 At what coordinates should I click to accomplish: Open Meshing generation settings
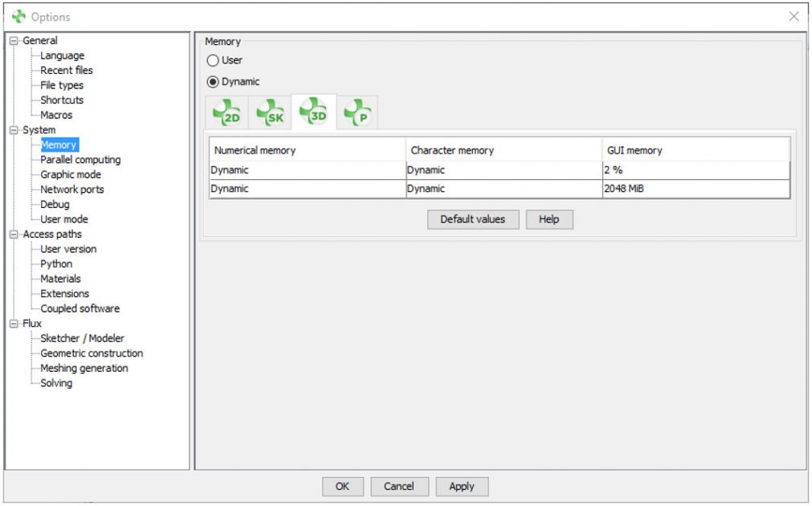point(84,368)
